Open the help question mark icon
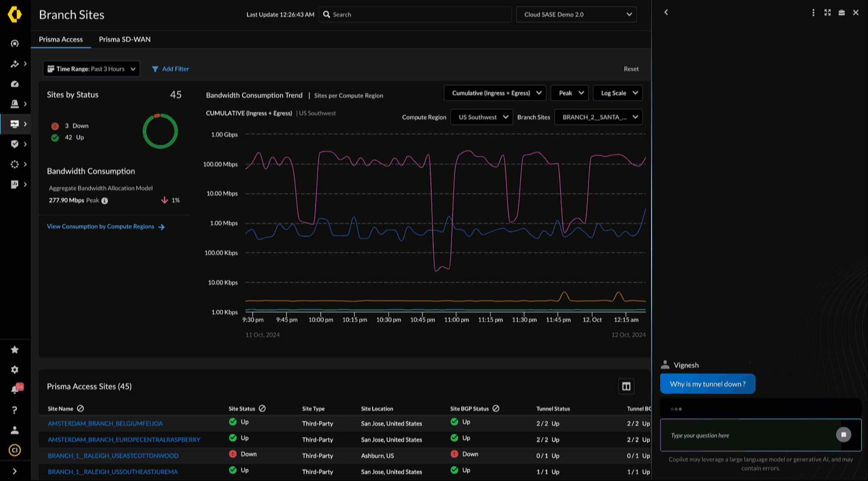 [x=14, y=410]
